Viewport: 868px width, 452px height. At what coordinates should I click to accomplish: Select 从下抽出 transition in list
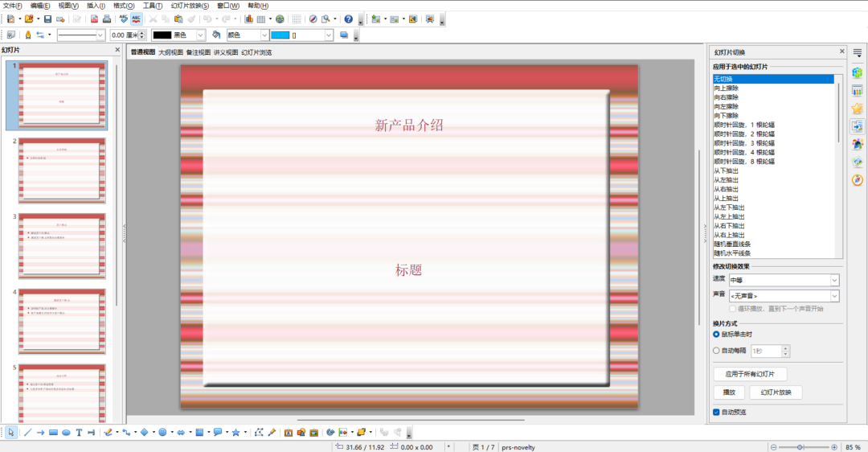pyautogui.click(x=773, y=171)
